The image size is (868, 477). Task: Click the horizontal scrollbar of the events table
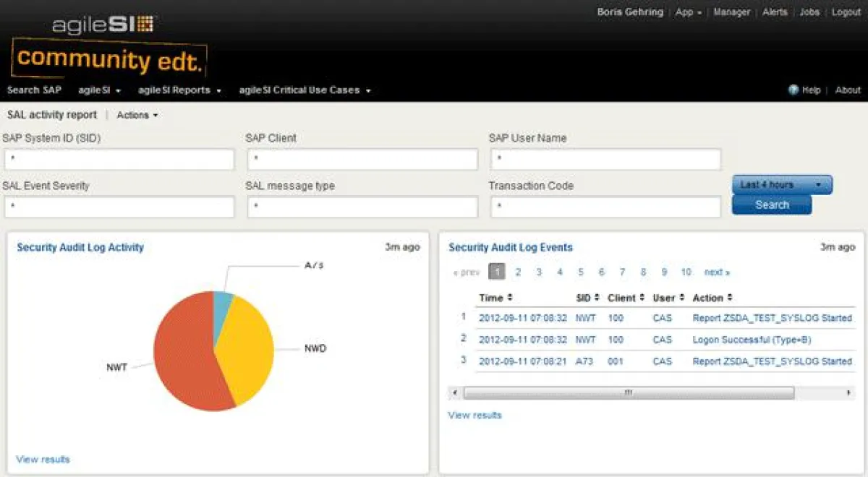pos(628,392)
